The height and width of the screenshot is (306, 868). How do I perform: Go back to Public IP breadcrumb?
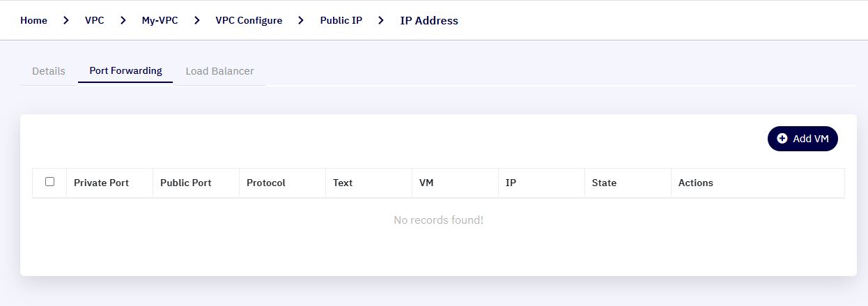coord(341,20)
